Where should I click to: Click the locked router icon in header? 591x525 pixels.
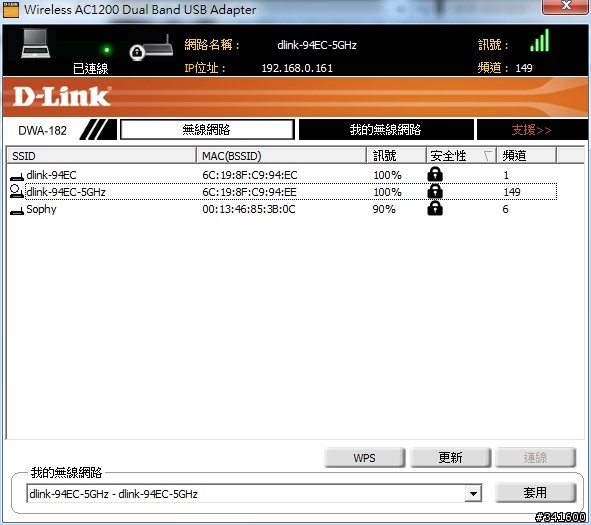(x=151, y=48)
